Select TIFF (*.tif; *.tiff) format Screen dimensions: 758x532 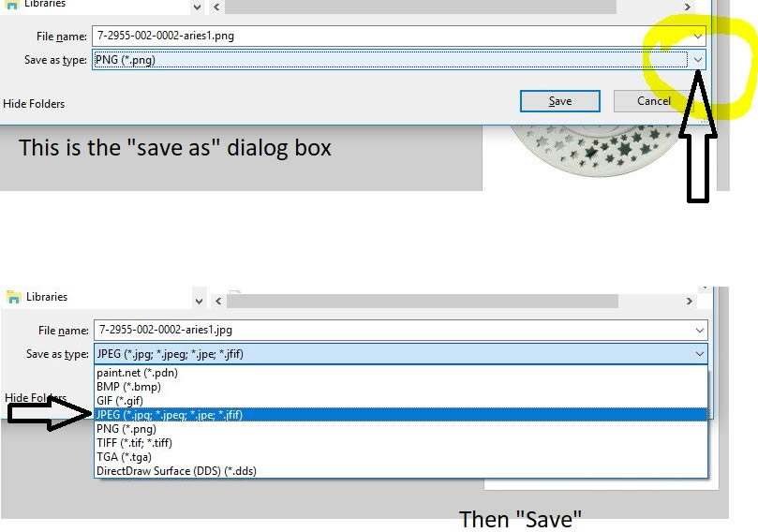[401, 443]
